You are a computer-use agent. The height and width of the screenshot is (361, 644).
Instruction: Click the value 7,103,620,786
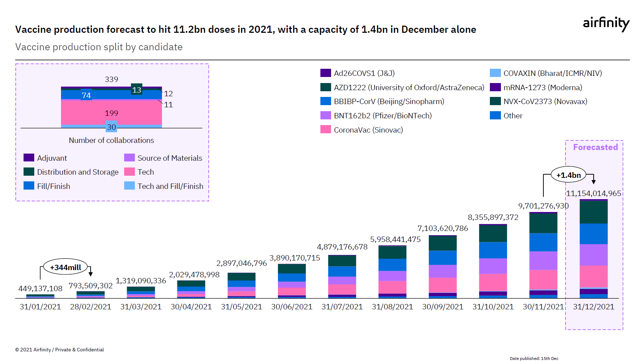click(443, 228)
